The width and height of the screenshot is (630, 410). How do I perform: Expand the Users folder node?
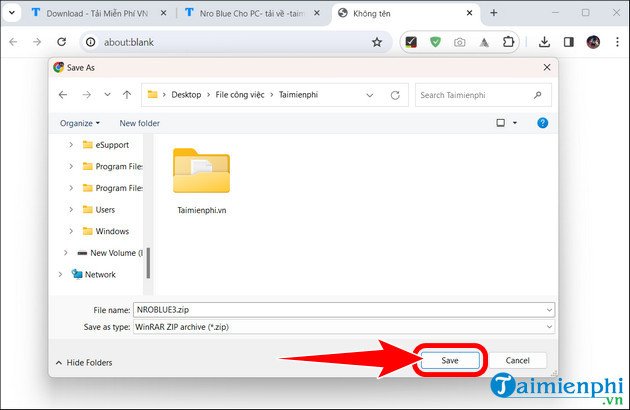click(71, 209)
